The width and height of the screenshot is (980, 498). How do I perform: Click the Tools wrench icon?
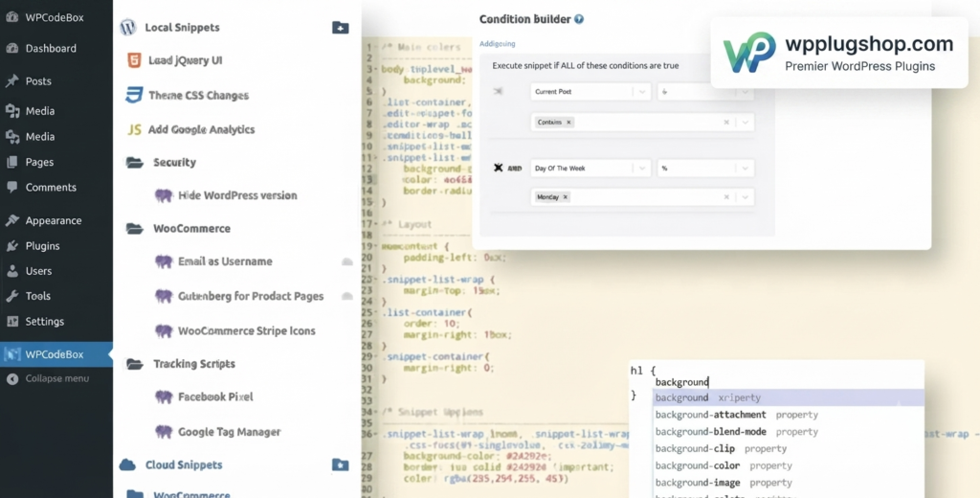click(11, 296)
